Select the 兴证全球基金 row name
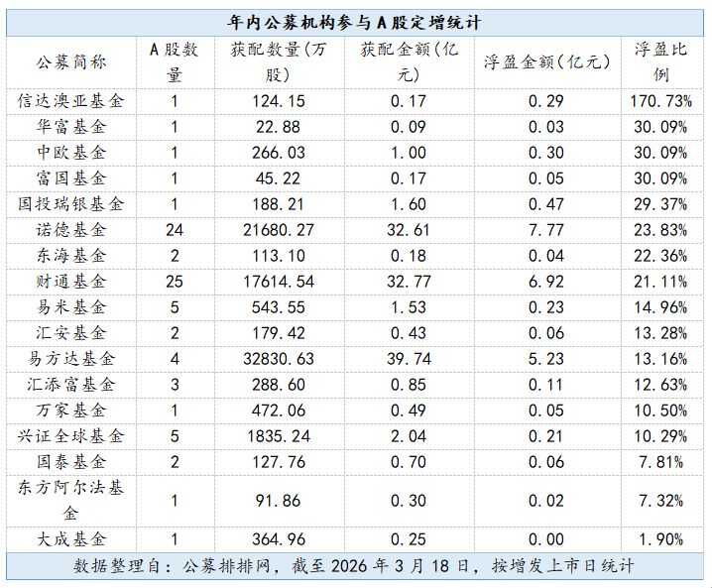The width and height of the screenshot is (712, 588). (x=70, y=437)
